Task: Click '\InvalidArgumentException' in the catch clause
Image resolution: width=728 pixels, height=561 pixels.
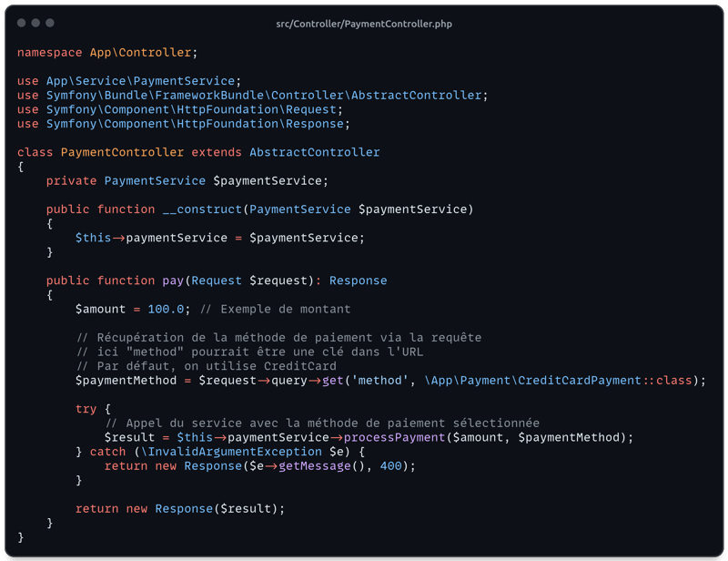Action: coord(231,452)
